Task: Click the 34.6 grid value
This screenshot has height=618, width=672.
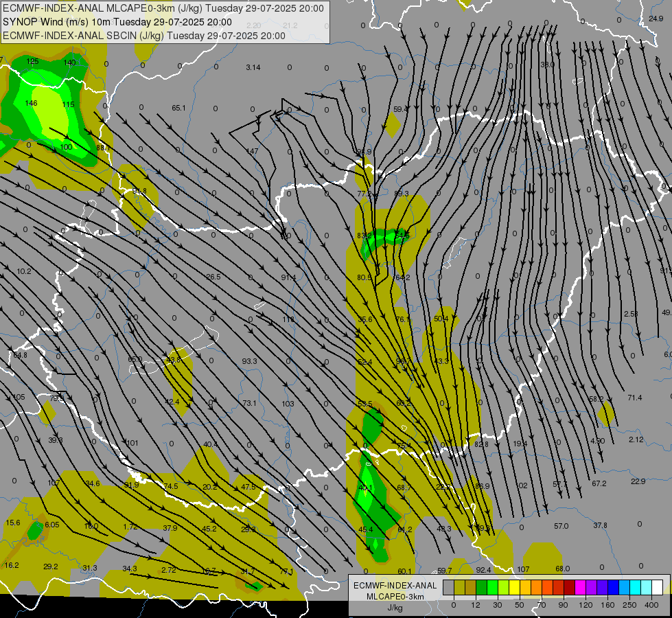Action: click(93, 483)
